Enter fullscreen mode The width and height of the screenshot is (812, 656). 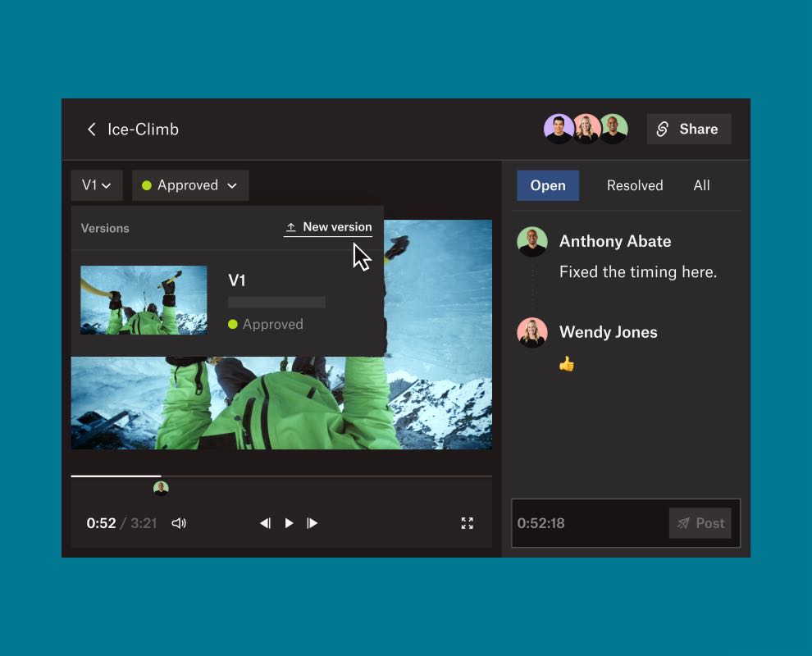click(x=468, y=523)
